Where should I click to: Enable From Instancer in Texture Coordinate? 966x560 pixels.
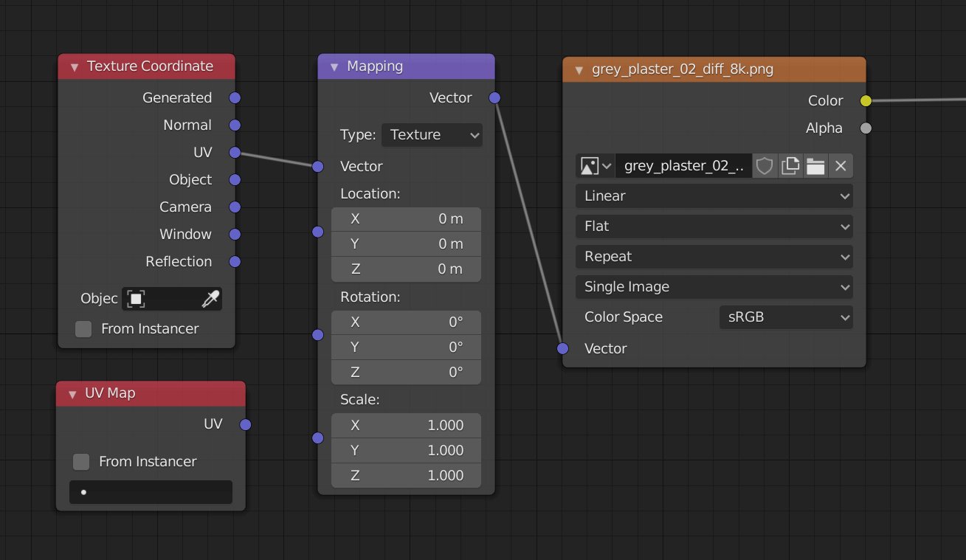[x=83, y=329]
